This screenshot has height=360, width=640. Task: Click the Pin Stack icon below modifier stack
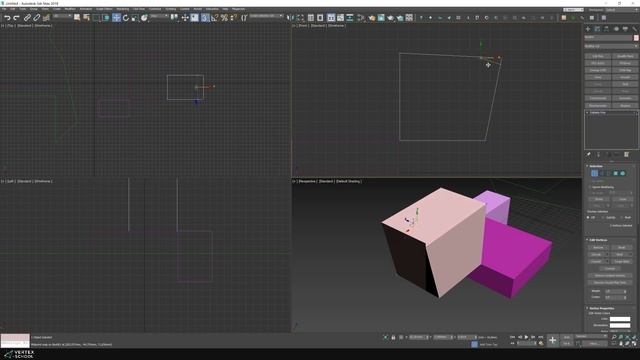pos(589,154)
